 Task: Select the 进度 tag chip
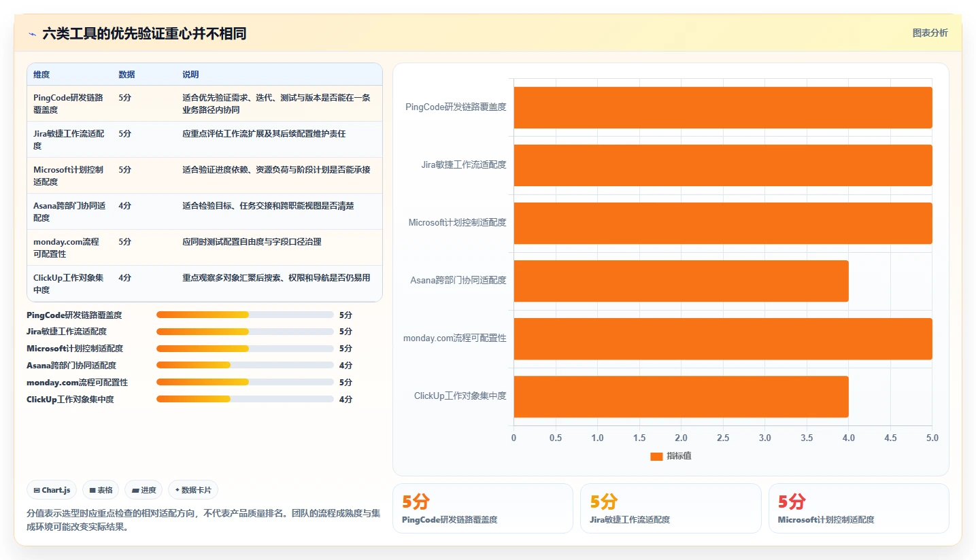[144, 490]
